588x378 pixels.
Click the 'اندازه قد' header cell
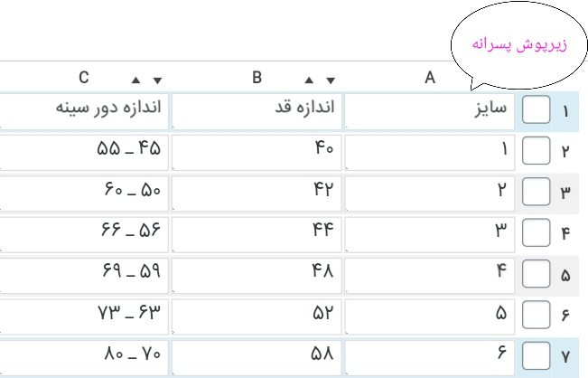[257, 112]
